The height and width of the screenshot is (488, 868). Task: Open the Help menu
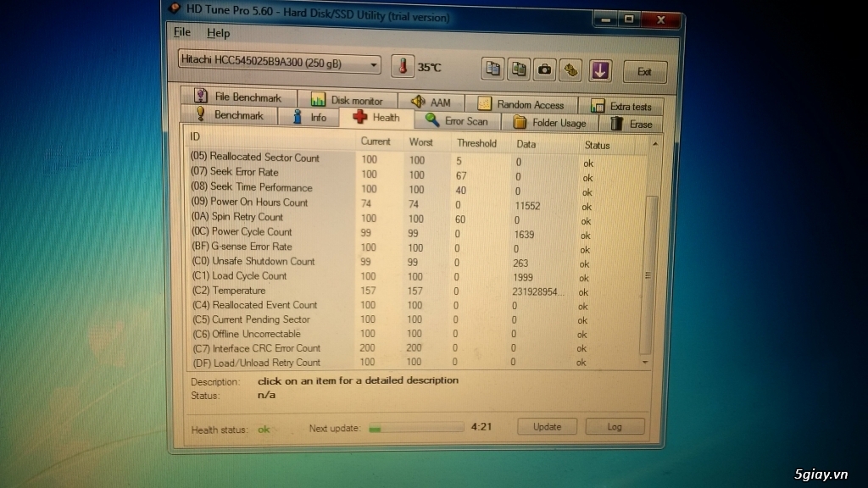218,33
